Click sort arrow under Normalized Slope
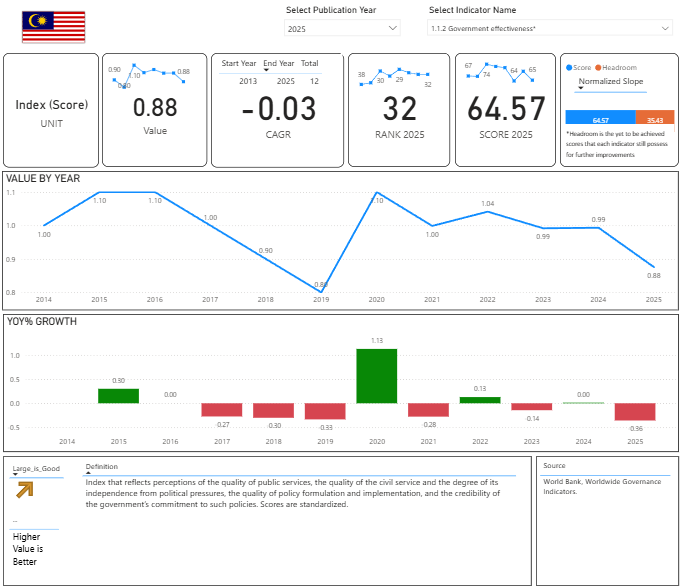 click(x=582, y=89)
